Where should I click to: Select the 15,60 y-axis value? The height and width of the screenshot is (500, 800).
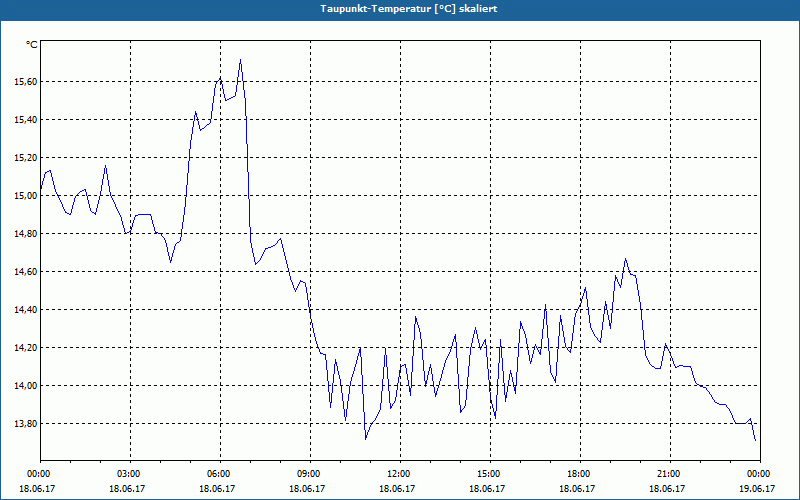coord(26,82)
